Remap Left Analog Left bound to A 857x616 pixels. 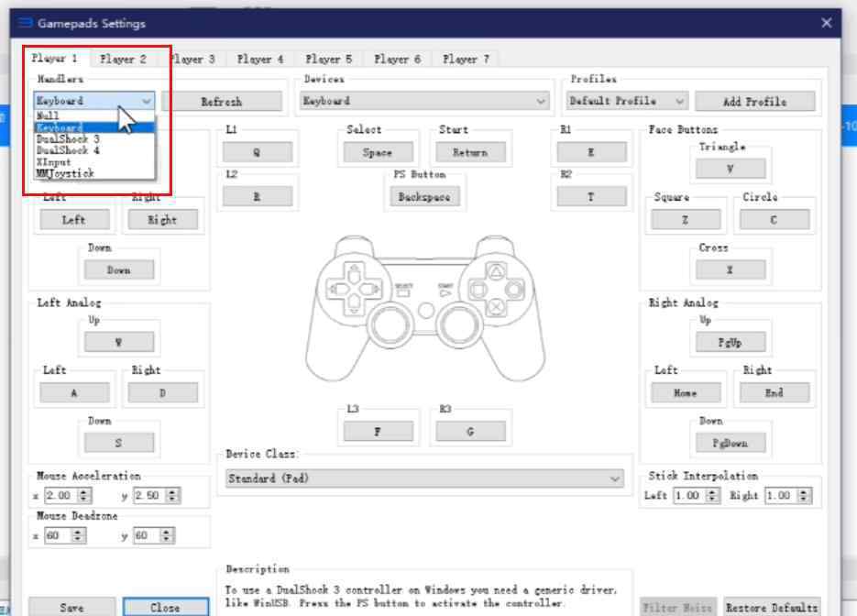pos(74,392)
